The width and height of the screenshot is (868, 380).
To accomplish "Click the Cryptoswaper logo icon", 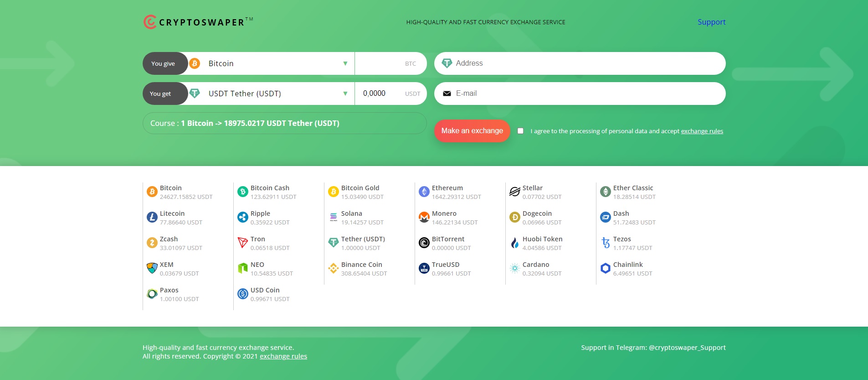I will pyautogui.click(x=150, y=22).
